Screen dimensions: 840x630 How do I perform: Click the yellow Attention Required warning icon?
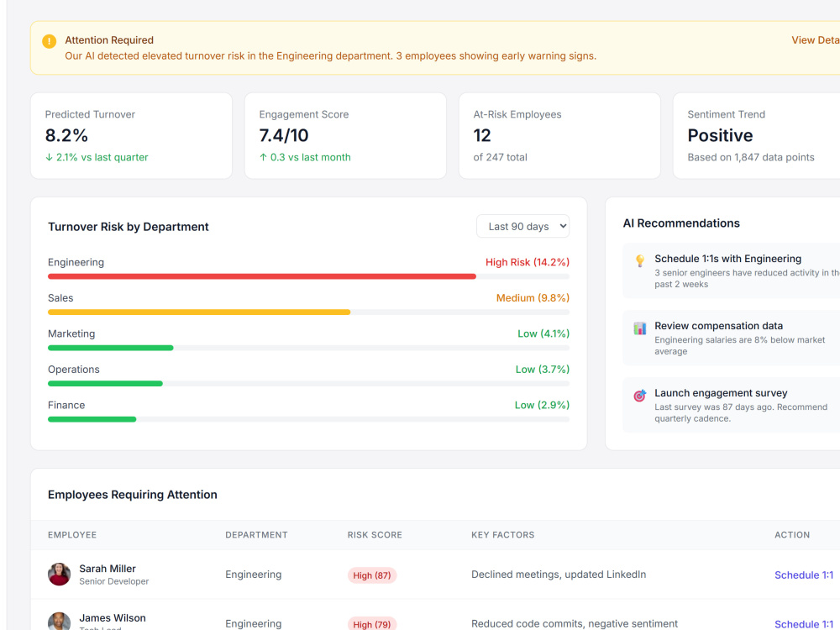coord(49,41)
